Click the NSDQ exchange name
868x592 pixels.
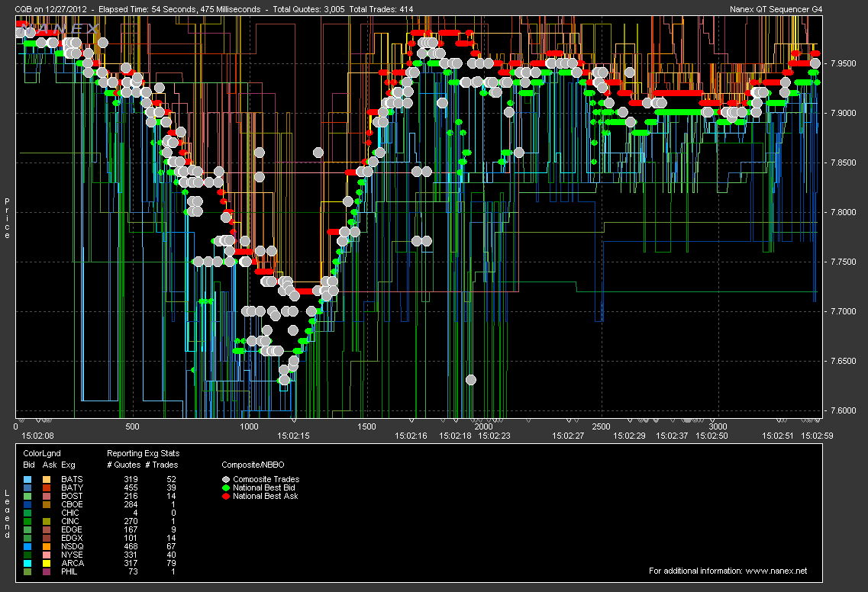72,546
